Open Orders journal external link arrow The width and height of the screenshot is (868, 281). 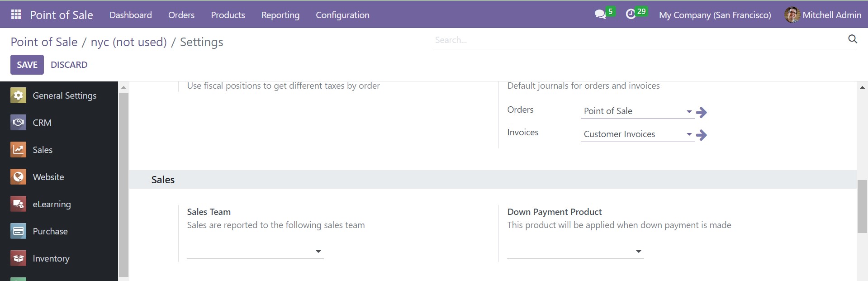pos(702,112)
